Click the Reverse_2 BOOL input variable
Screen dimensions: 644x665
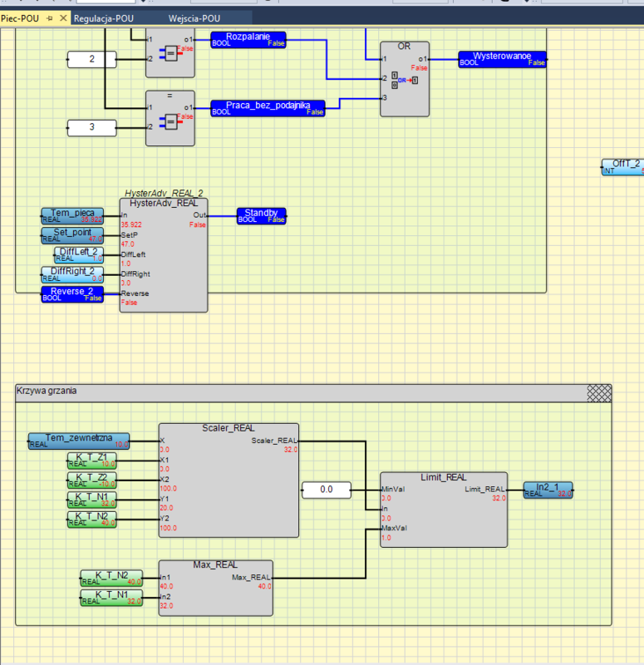[x=72, y=294]
